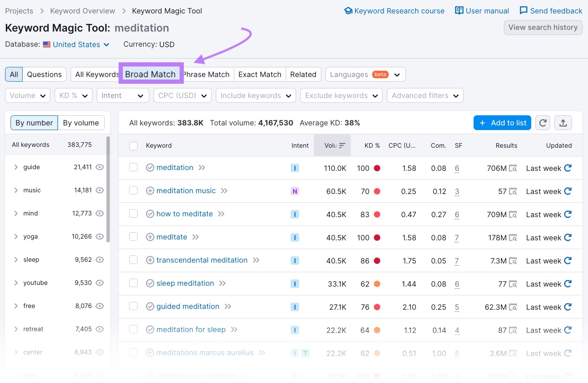Click the export upload icon button
588x383 pixels.
[563, 123]
